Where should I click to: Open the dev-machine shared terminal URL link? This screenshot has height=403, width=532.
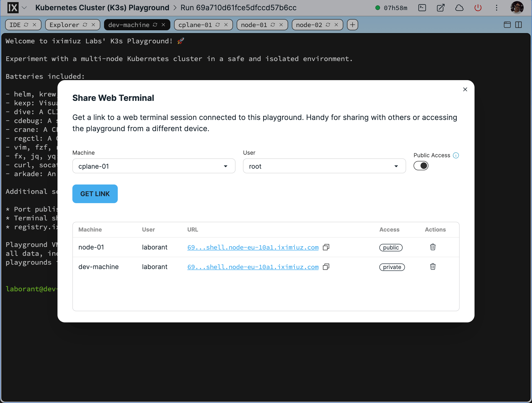(253, 267)
